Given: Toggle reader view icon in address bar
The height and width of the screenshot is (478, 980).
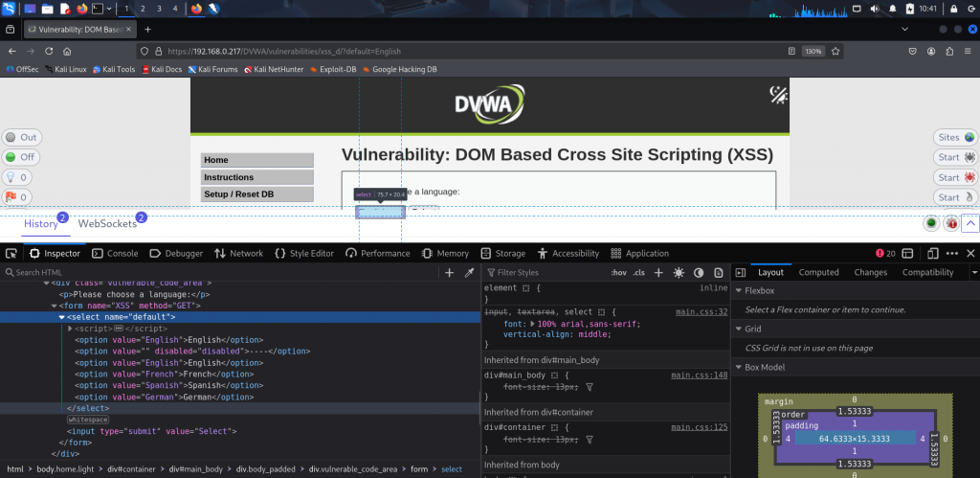Looking at the screenshot, I should (791, 52).
